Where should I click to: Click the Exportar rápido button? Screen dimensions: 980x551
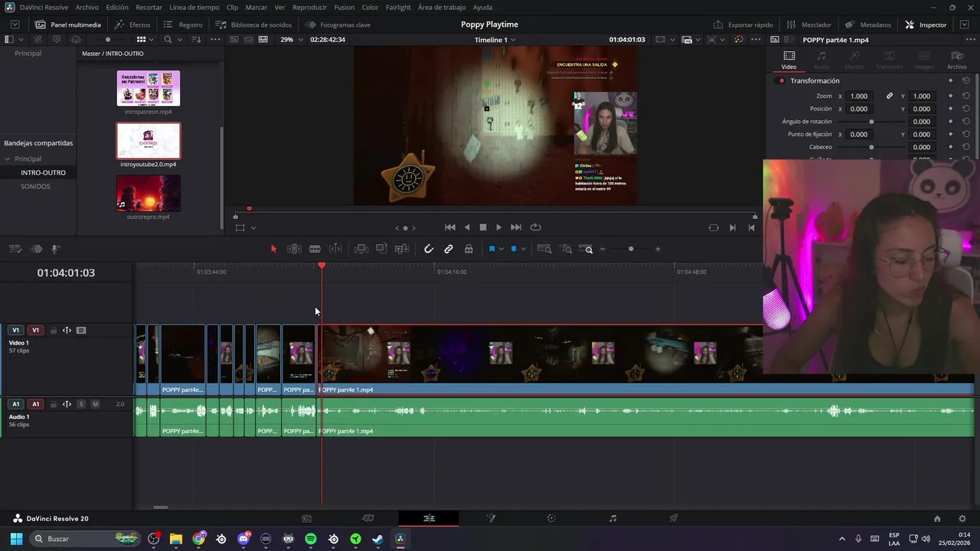click(743, 24)
